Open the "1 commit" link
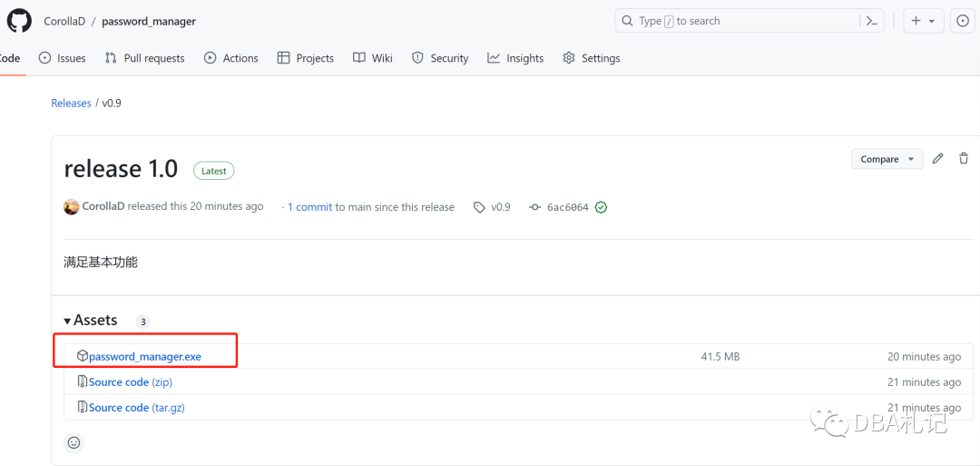This screenshot has height=466, width=980. pos(309,207)
